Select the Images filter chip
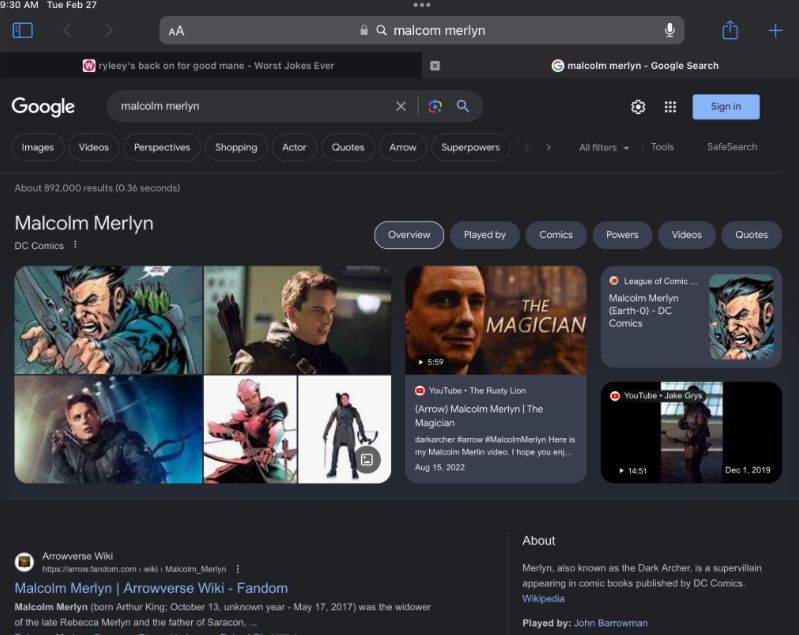Viewport: 799px width, 635px height. tap(38, 148)
